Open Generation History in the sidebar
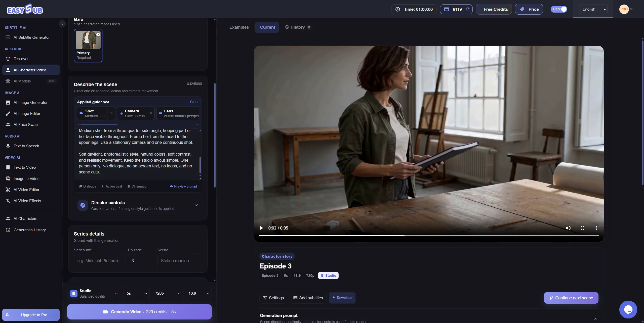Screen dimensions: 644x323 31,230
